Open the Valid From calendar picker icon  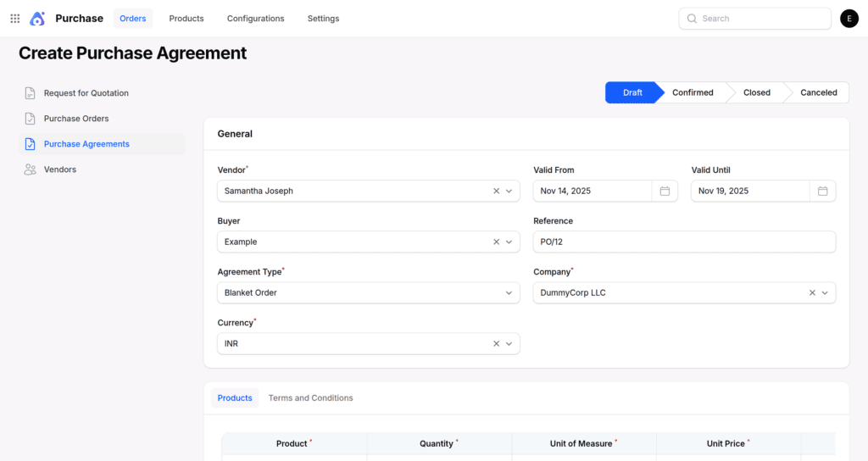665,192
